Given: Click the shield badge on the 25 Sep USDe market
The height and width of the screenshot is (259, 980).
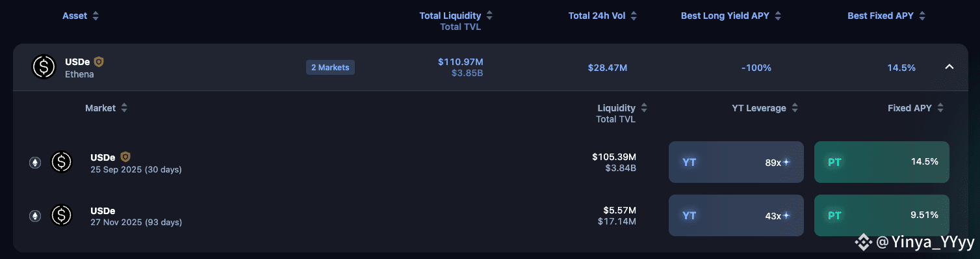Looking at the screenshot, I should pyautogui.click(x=125, y=157).
